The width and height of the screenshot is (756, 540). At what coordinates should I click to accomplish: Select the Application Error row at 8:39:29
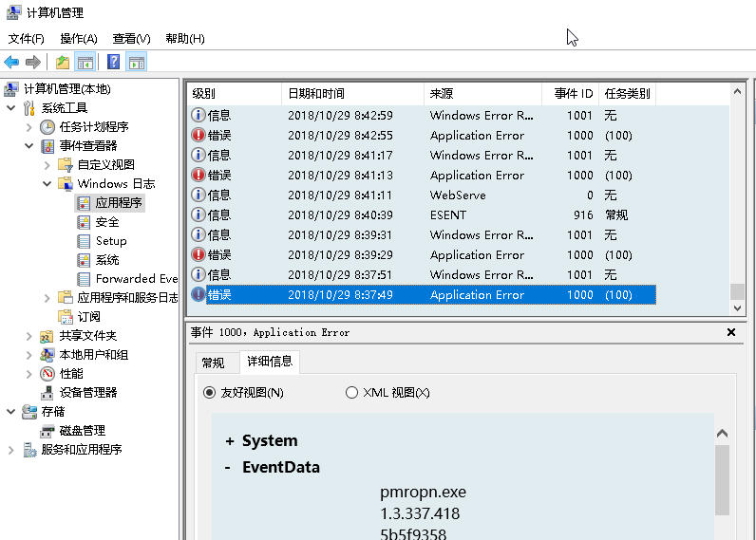(422, 255)
